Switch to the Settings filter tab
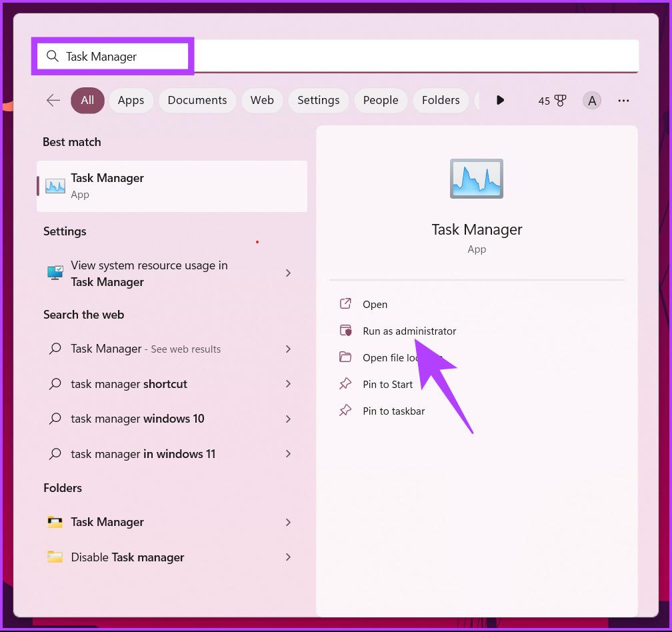672x632 pixels. [x=319, y=100]
